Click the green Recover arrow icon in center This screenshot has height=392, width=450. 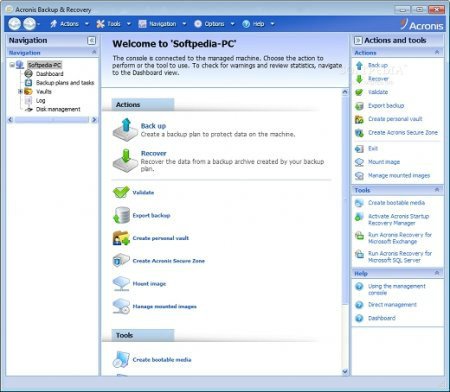[x=125, y=160]
